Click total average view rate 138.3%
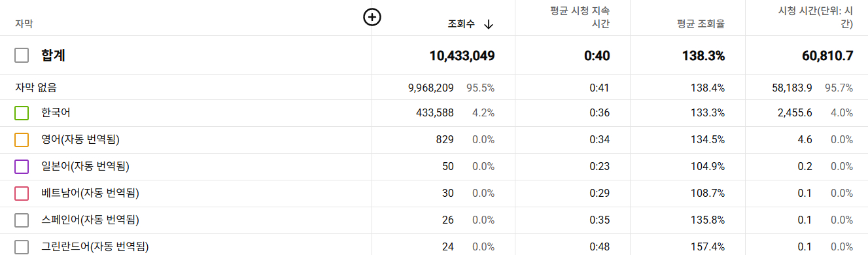This screenshot has height=255, width=868. point(704,56)
